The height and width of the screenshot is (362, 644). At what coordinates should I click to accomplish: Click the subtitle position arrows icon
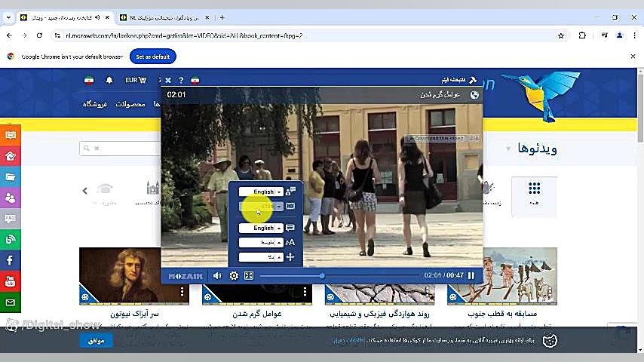tap(290, 257)
